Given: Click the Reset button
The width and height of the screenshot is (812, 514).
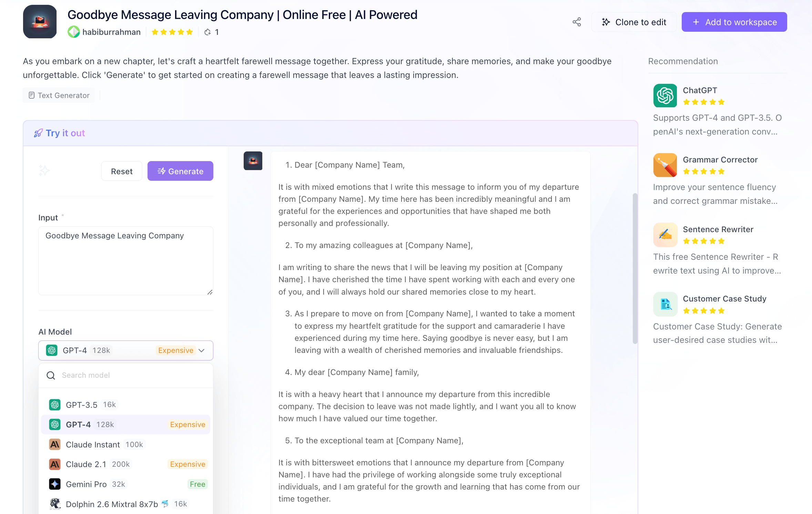Looking at the screenshot, I should pyautogui.click(x=122, y=171).
